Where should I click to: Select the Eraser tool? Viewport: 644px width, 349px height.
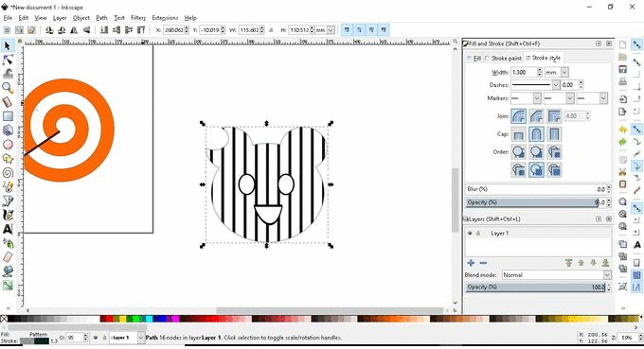coord(8,257)
